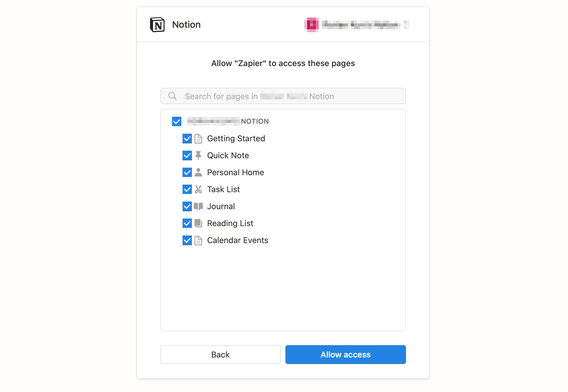Uncheck the workspace NOTION top-level checkbox
568x392 pixels.
[x=177, y=121]
